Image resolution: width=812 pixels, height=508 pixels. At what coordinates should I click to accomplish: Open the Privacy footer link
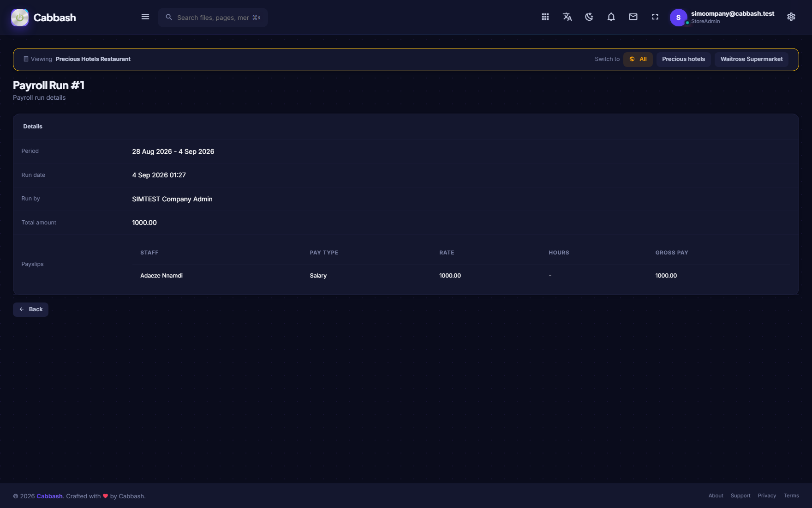pos(767,496)
